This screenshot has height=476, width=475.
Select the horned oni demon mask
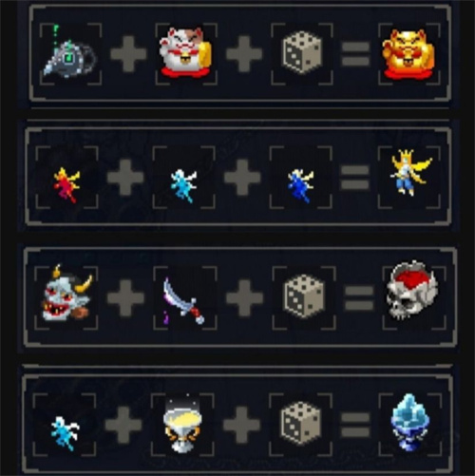66,294
